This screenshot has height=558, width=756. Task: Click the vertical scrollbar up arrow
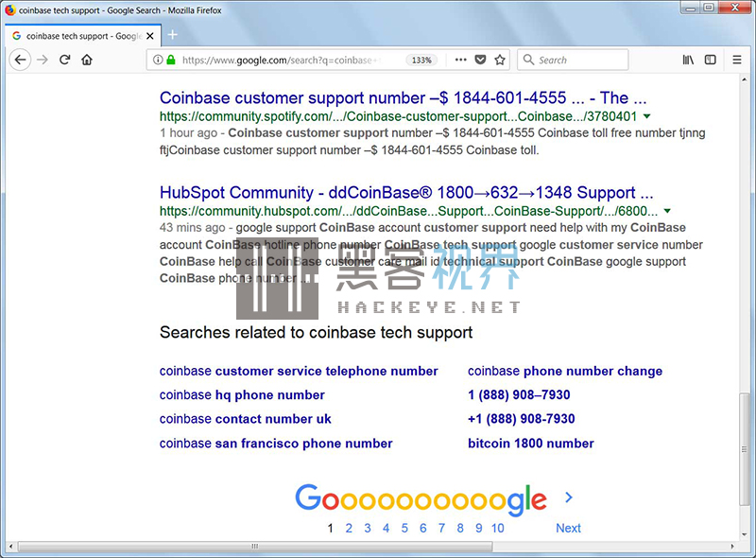click(745, 79)
